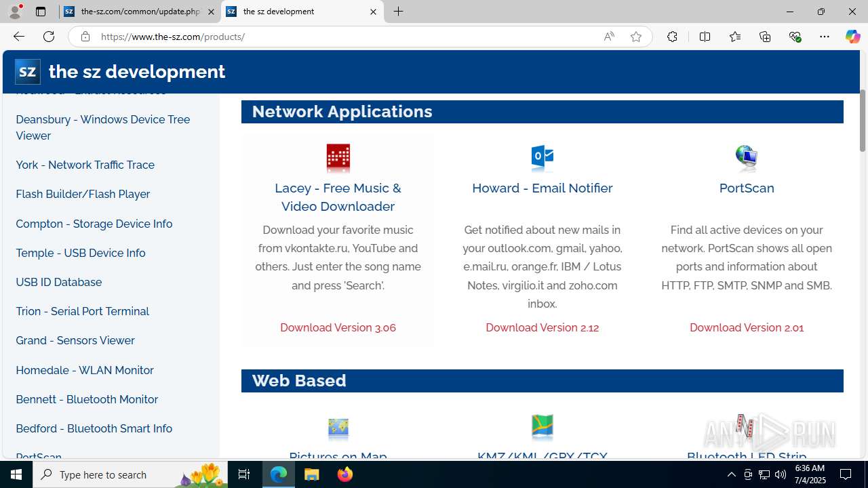
Task: Open a new browser tab
Action: coord(399,12)
